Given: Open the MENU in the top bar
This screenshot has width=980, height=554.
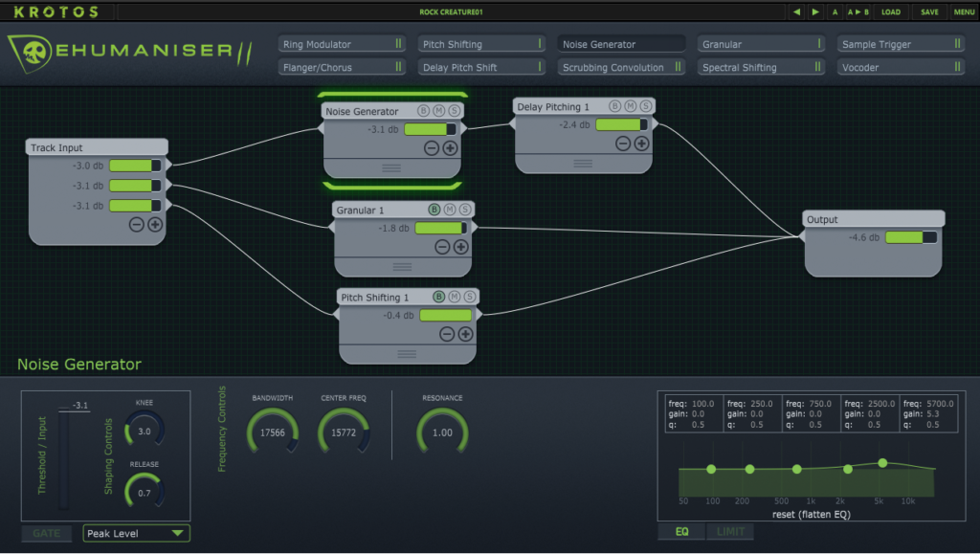Looking at the screenshot, I should [964, 12].
